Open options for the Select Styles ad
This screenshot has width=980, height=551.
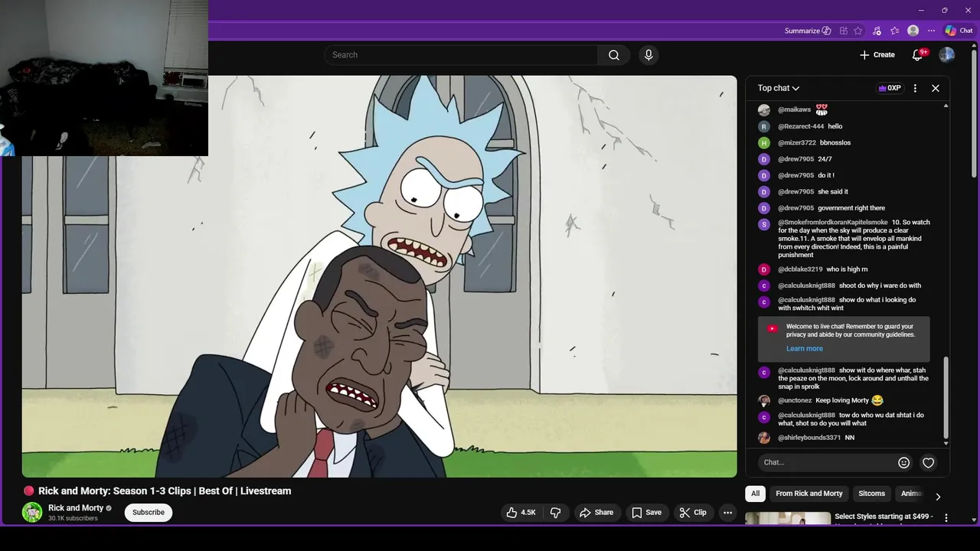pyautogui.click(x=946, y=518)
